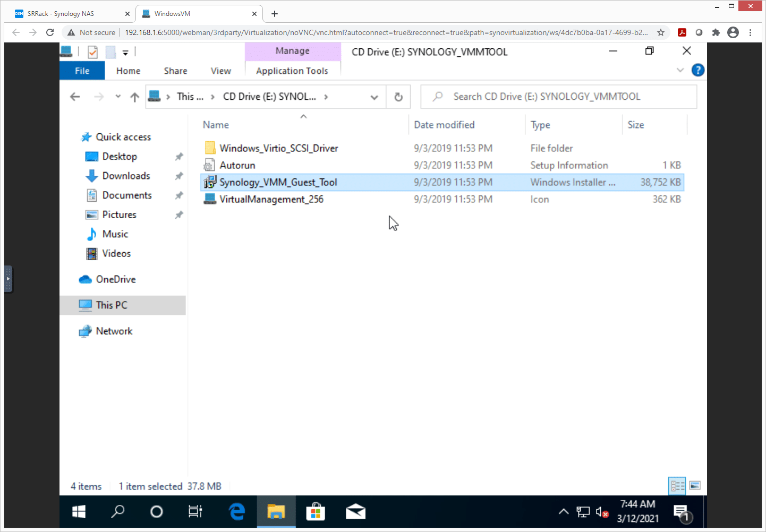Select the Autorun setup information file
766x532 pixels.
coord(442,165)
